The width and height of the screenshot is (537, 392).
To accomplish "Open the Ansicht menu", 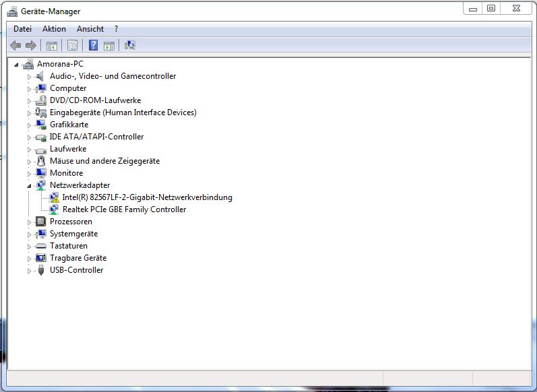I will tap(90, 29).
